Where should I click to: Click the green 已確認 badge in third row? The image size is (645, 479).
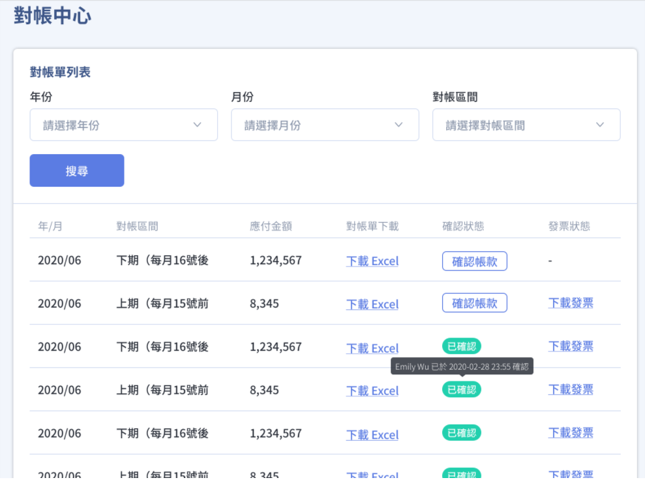coord(461,347)
